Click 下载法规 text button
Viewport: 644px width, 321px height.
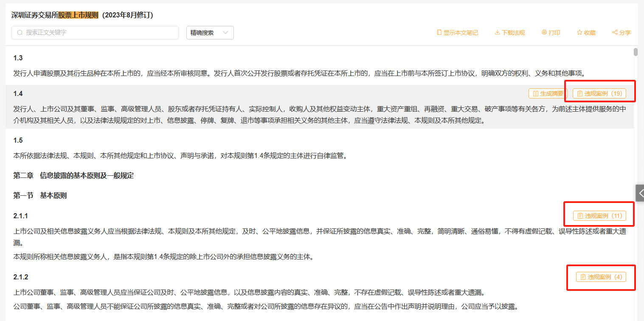tap(513, 33)
